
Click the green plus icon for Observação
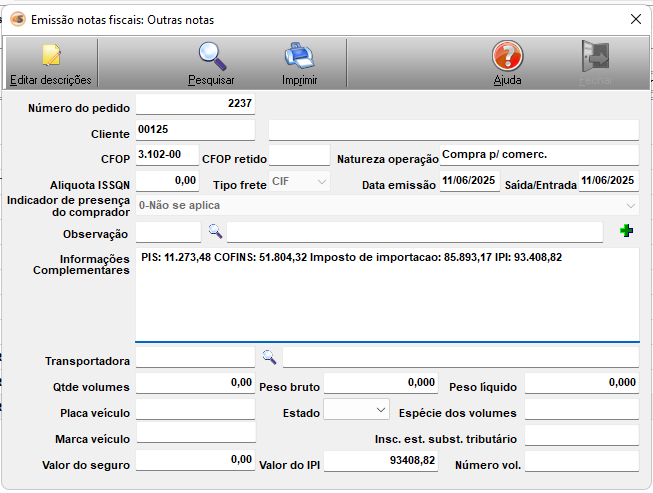coord(627,232)
